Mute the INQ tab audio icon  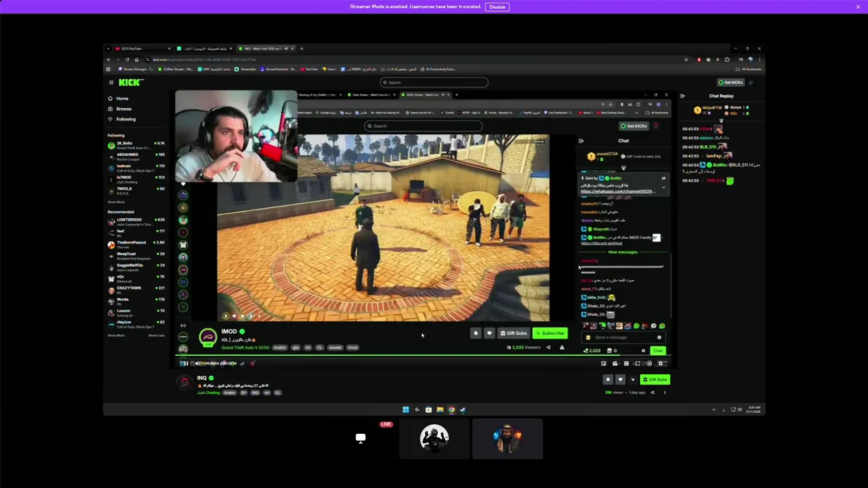point(286,49)
